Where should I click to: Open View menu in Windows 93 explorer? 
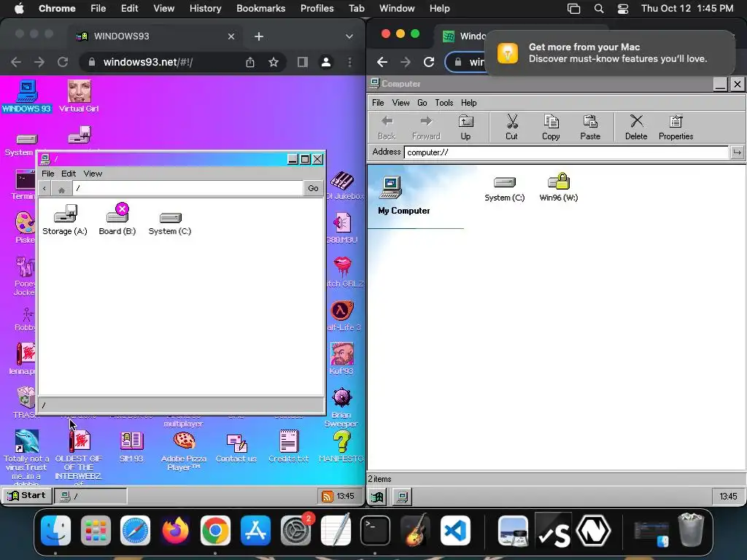(93, 174)
